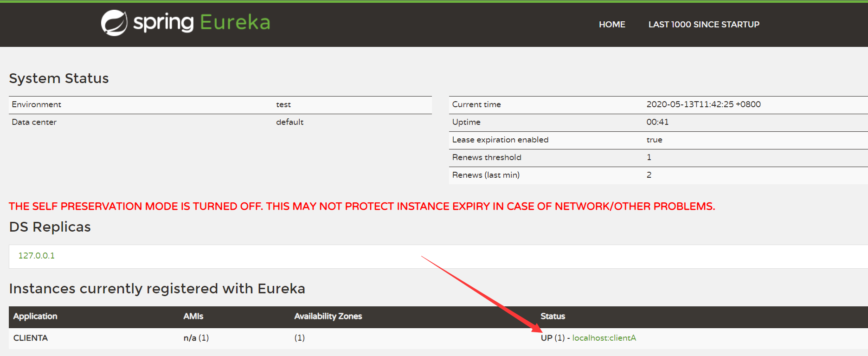Viewport: 868px width, 356px height.
Task: Open LAST 1000 SINCE STARTUP page
Action: click(x=703, y=25)
